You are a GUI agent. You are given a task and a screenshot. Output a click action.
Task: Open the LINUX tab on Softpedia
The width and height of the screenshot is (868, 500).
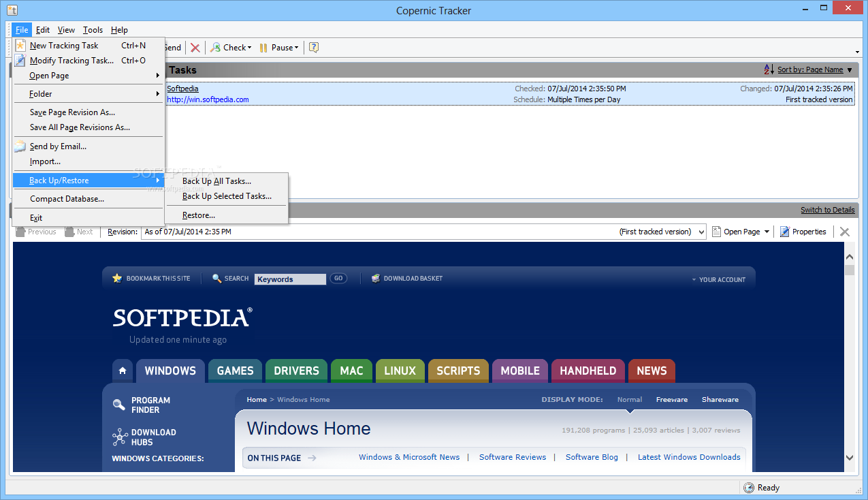(x=400, y=371)
